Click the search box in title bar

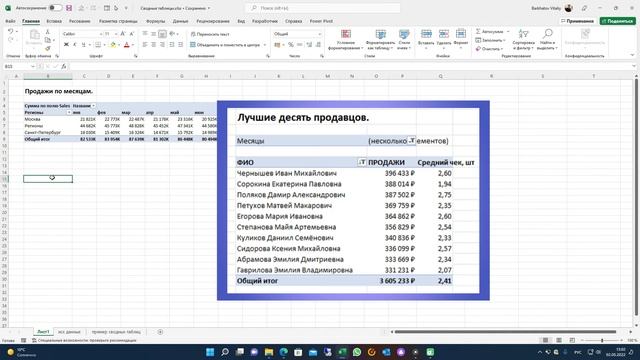[x=322, y=8]
